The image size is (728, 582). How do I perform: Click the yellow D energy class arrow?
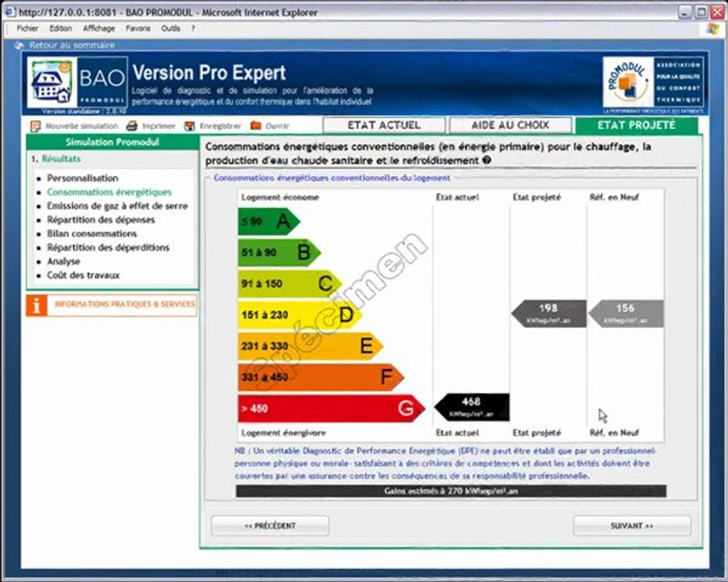tap(300, 315)
